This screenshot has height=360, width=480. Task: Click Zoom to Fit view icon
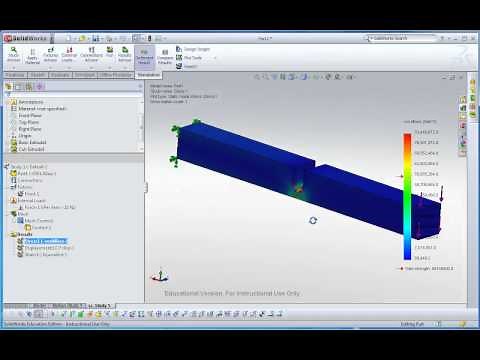pos(258,77)
